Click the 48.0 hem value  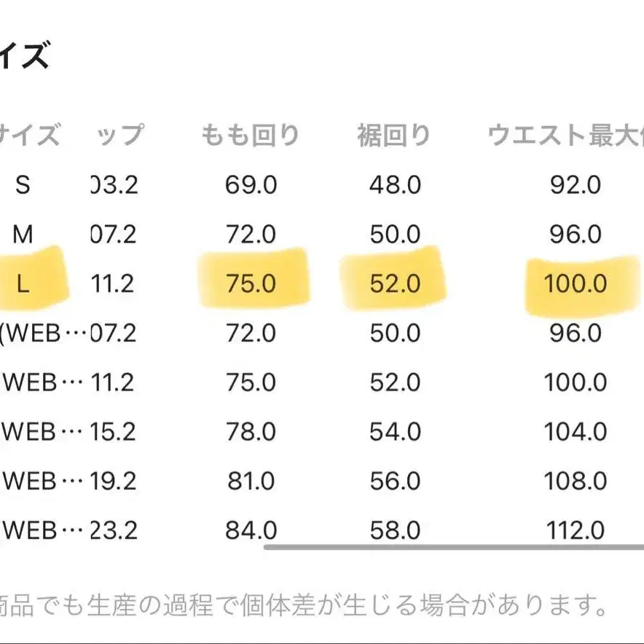(x=394, y=185)
